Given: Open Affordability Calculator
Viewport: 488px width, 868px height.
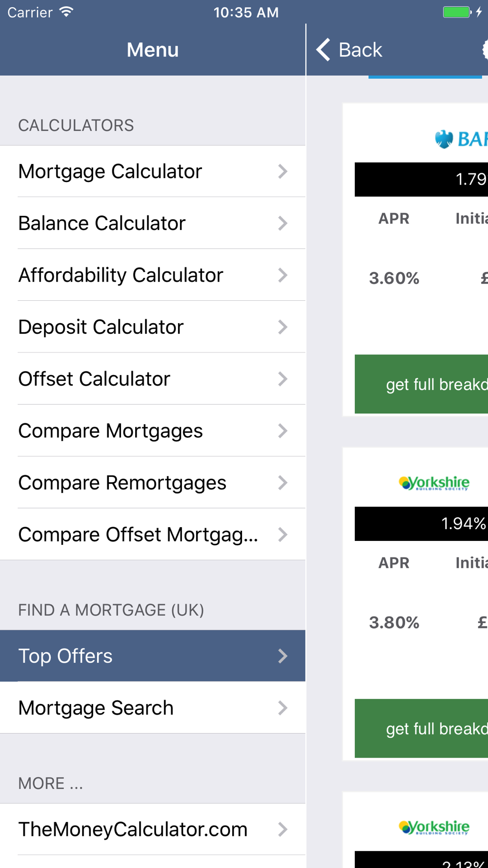Looking at the screenshot, I should tap(153, 275).
